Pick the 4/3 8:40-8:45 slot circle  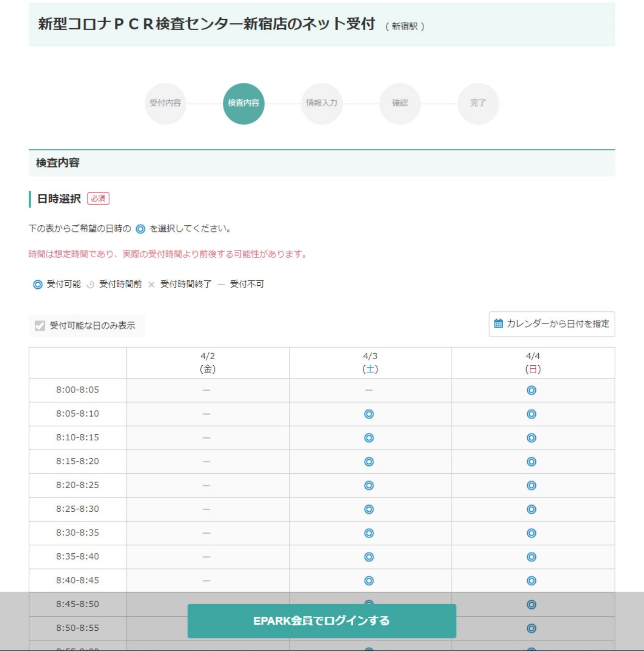tap(369, 581)
